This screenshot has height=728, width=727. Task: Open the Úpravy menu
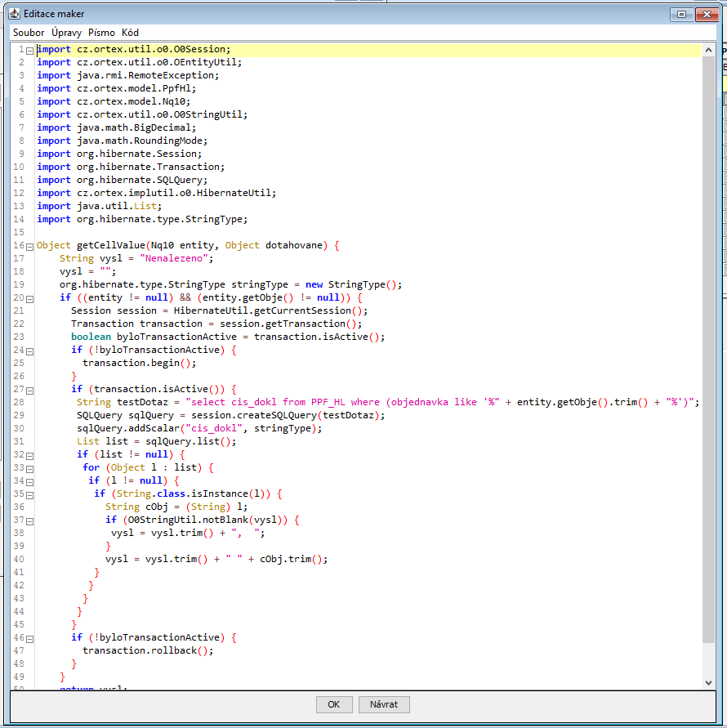tap(67, 33)
